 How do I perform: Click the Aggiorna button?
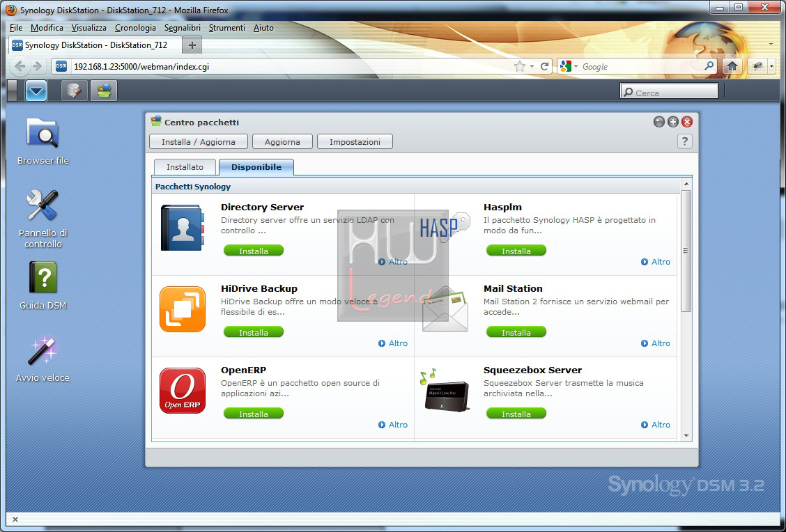tap(282, 142)
